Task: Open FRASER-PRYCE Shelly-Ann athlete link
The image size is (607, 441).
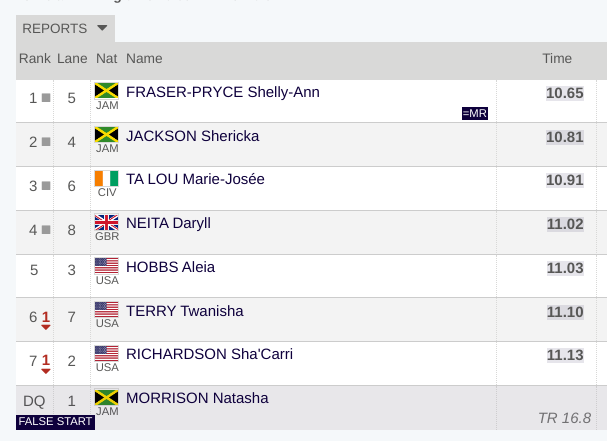Action: click(223, 92)
